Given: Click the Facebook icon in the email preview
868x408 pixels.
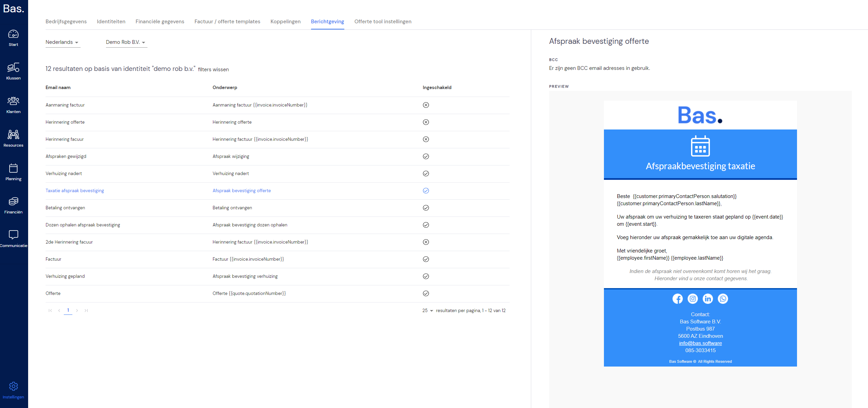Looking at the screenshot, I should pyautogui.click(x=677, y=299).
